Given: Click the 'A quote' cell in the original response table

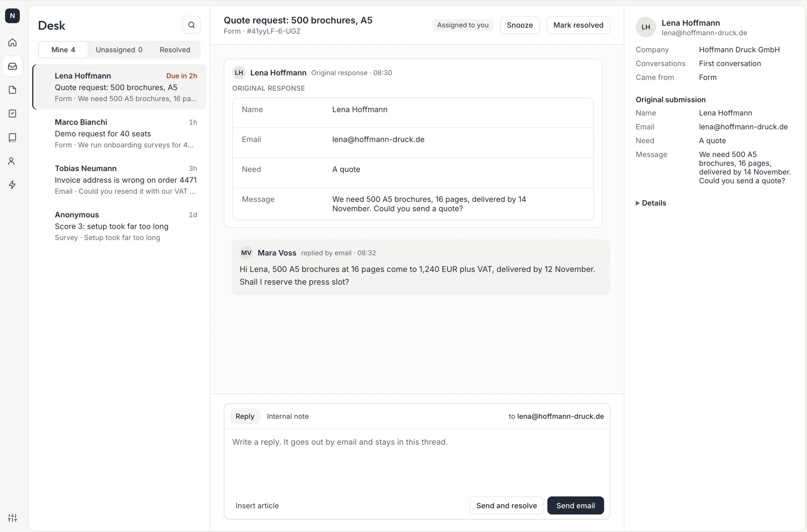Looking at the screenshot, I should 346,169.
